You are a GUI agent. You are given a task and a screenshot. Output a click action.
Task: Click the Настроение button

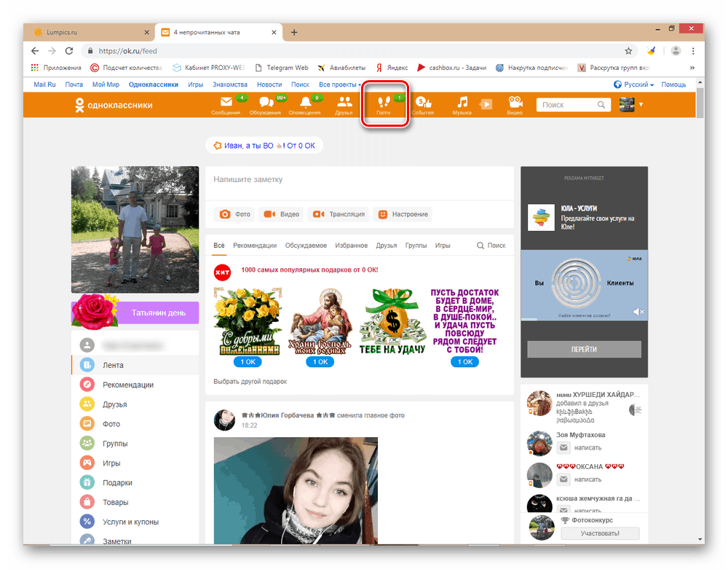click(x=403, y=214)
